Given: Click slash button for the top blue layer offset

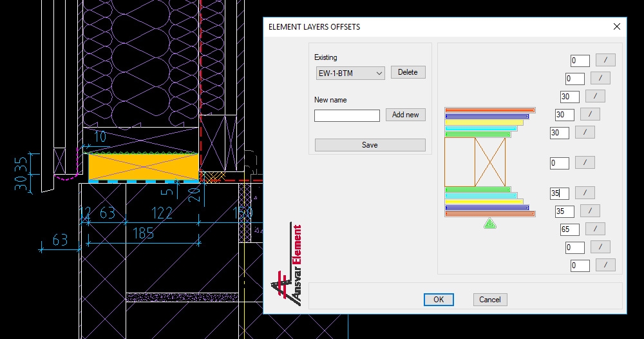Looking at the screenshot, I should [600, 78].
